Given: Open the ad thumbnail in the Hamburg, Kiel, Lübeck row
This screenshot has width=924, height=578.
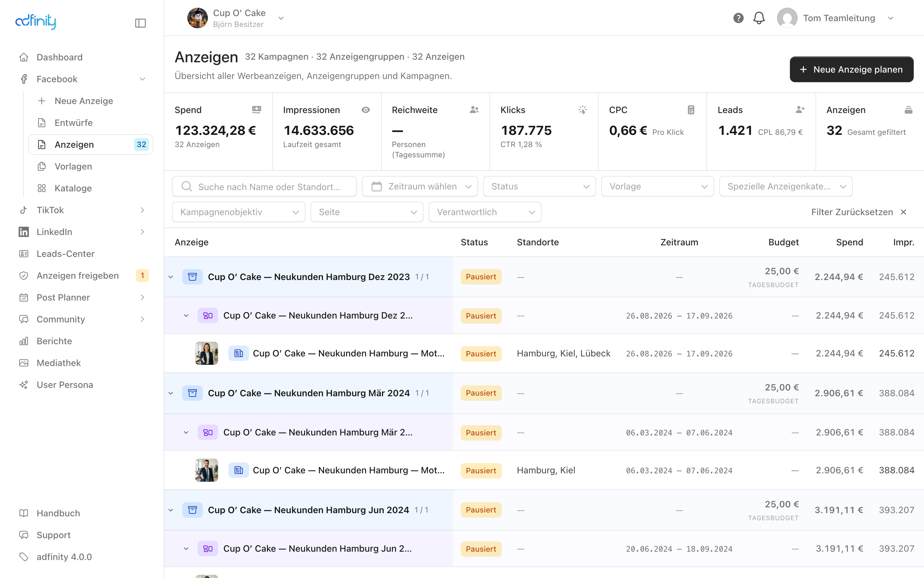Looking at the screenshot, I should click(207, 353).
